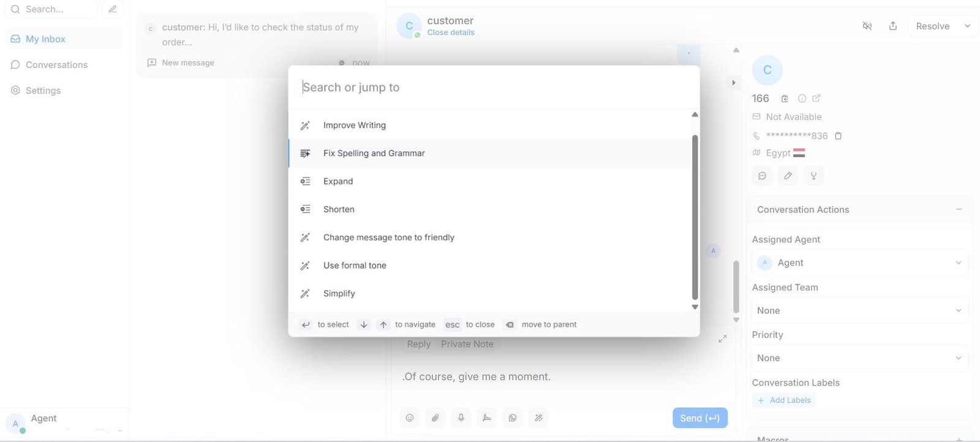Insert message signature via the signature icon
Image resolution: width=980 pixels, height=442 pixels.
click(x=487, y=418)
